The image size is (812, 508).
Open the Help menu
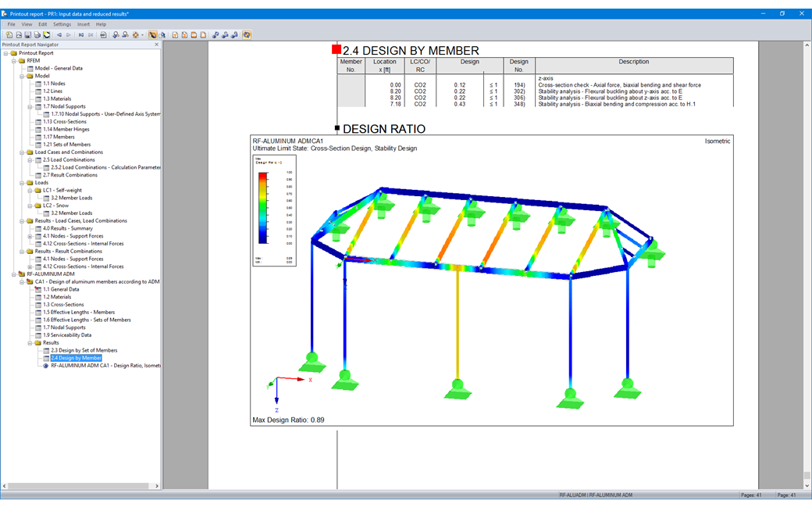(x=101, y=24)
